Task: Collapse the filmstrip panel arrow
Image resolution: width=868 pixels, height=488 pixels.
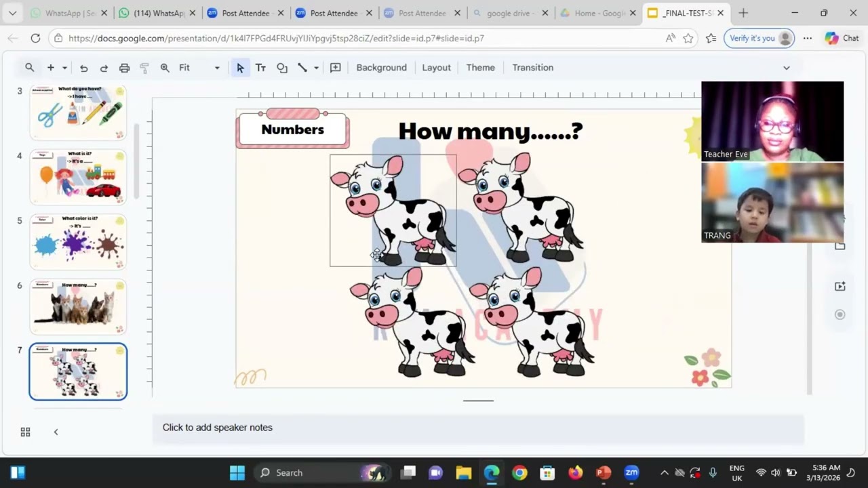Action: 56,432
